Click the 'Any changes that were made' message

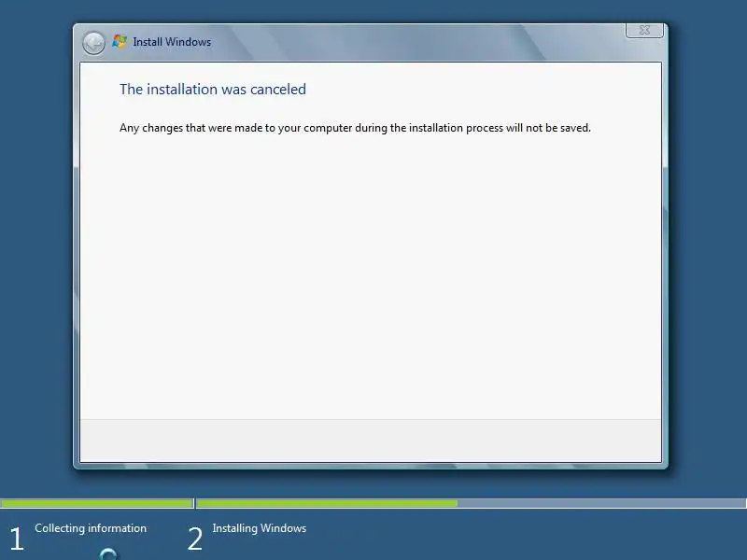[x=355, y=128]
